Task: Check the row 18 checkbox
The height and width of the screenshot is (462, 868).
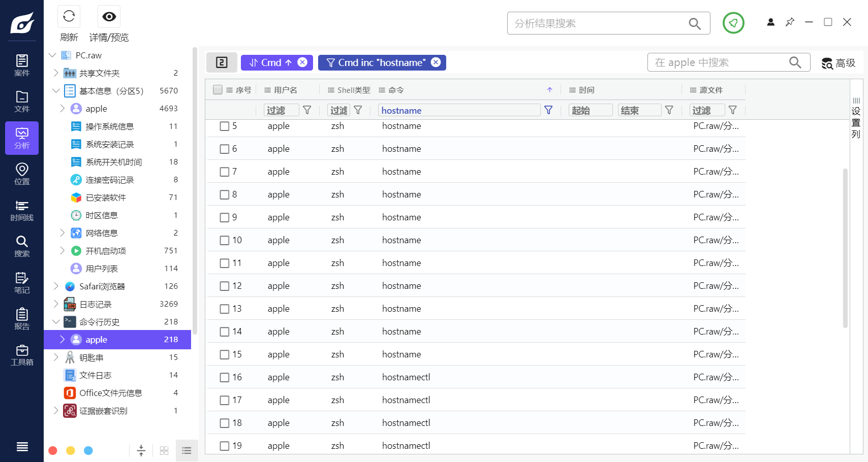Action: tap(225, 423)
